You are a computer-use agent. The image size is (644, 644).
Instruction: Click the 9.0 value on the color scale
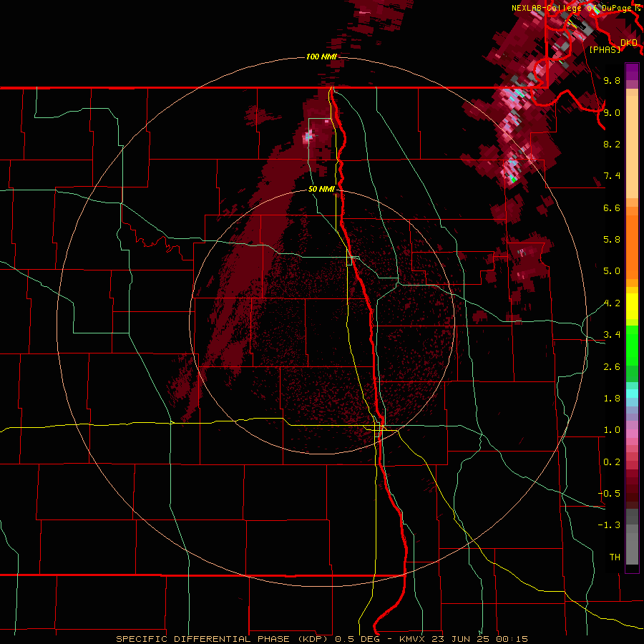pos(612,112)
